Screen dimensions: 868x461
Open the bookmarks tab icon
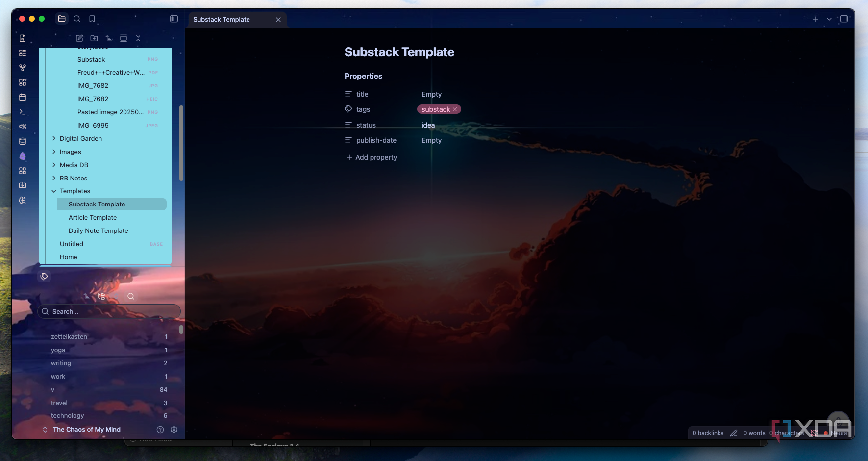[x=92, y=19]
